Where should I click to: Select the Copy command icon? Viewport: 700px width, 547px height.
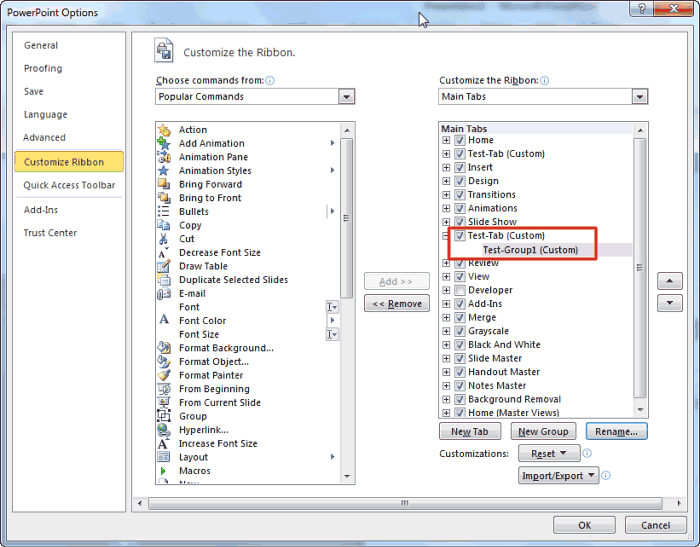(x=164, y=225)
